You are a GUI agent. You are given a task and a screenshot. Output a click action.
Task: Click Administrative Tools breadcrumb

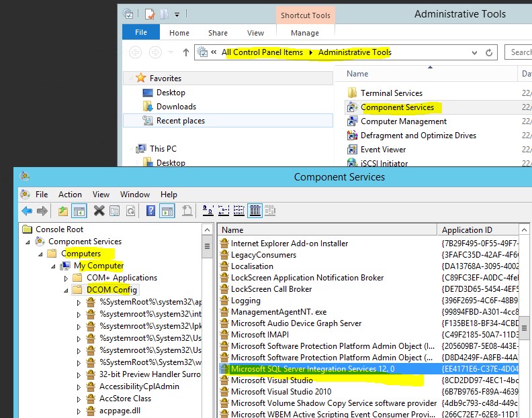click(x=355, y=52)
